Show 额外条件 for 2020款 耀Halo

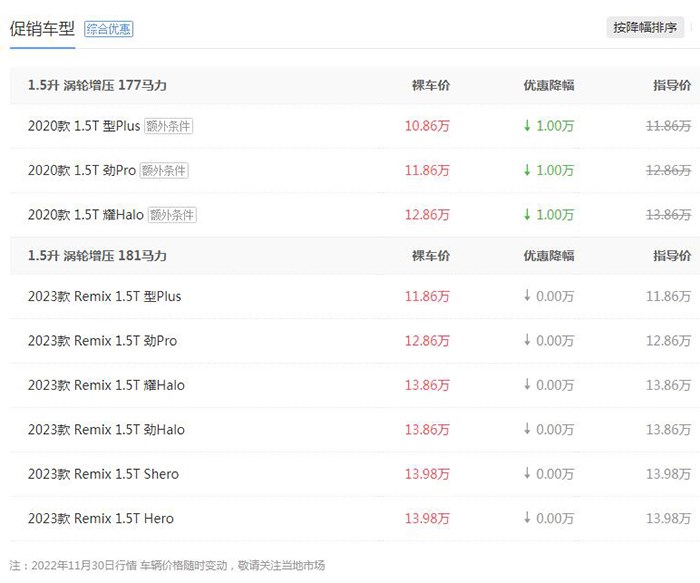(172, 215)
